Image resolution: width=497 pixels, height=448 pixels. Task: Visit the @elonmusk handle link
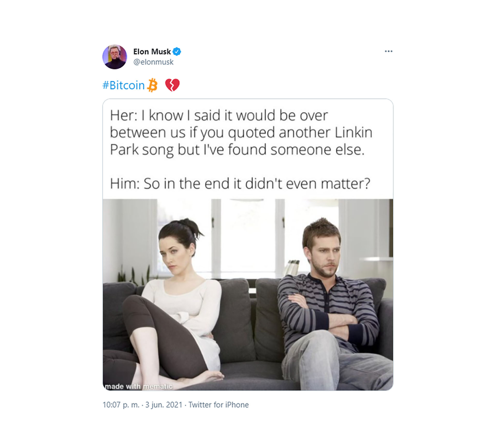[153, 62]
